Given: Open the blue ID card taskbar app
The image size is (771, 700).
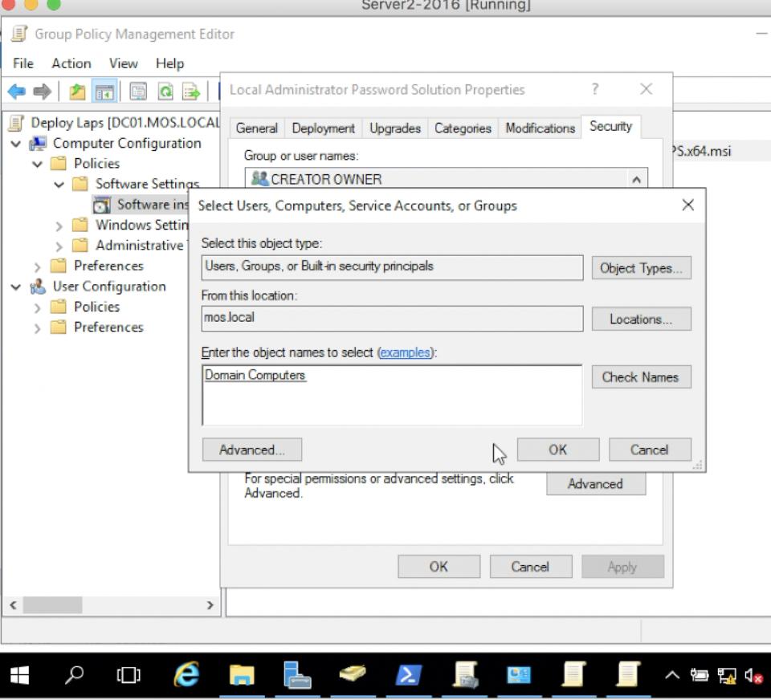Looking at the screenshot, I should [519, 674].
